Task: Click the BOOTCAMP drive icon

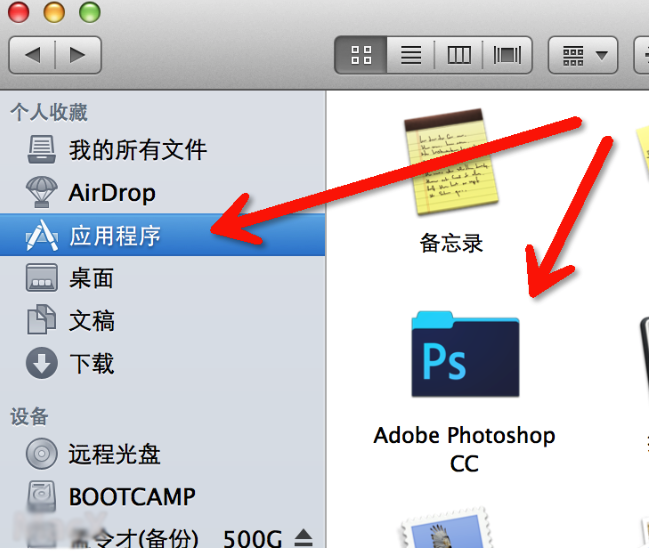Action: coord(41,496)
